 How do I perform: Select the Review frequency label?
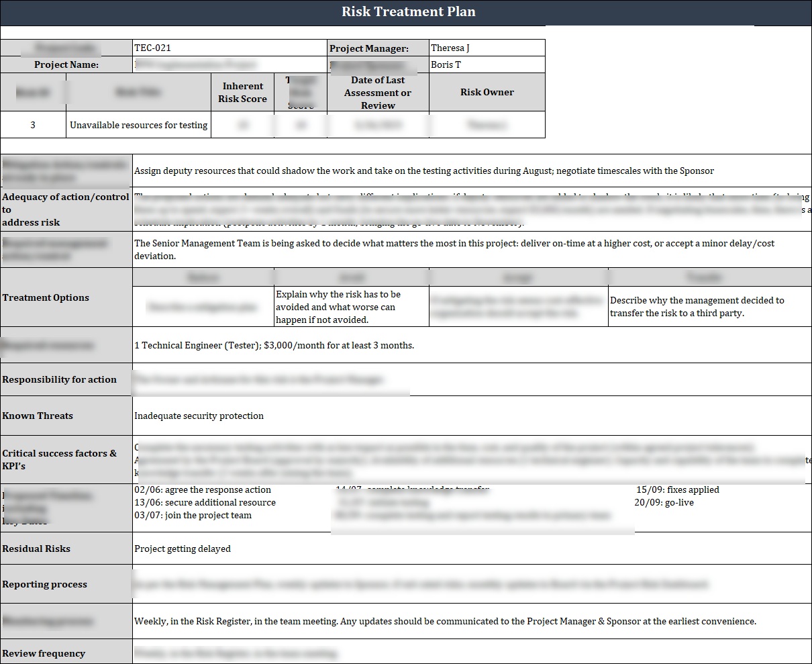66,653
